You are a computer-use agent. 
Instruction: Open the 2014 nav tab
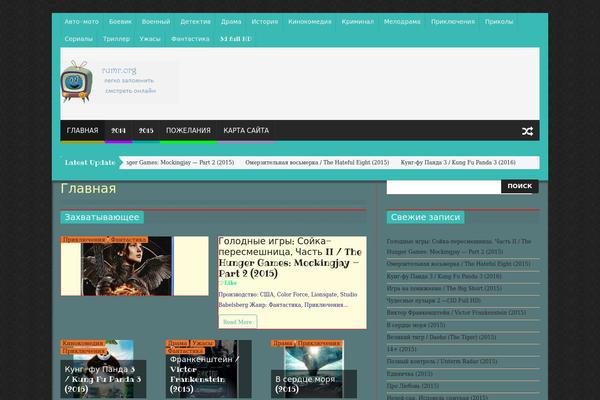[118, 131]
